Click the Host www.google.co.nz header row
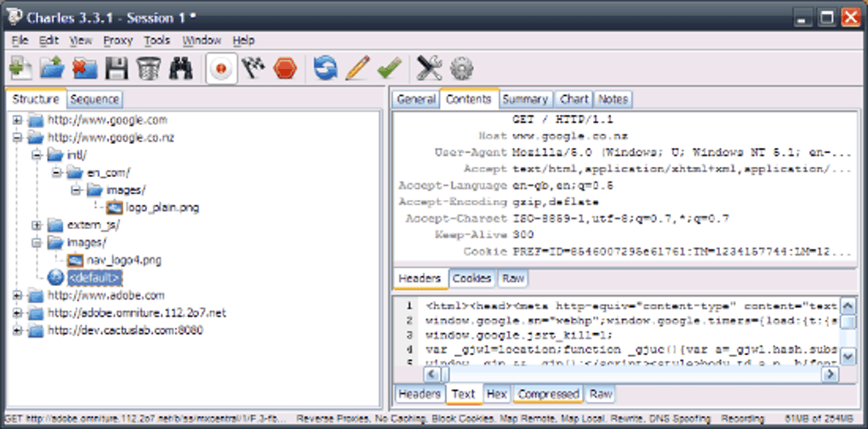This screenshot has width=868, height=429. (623, 135)
